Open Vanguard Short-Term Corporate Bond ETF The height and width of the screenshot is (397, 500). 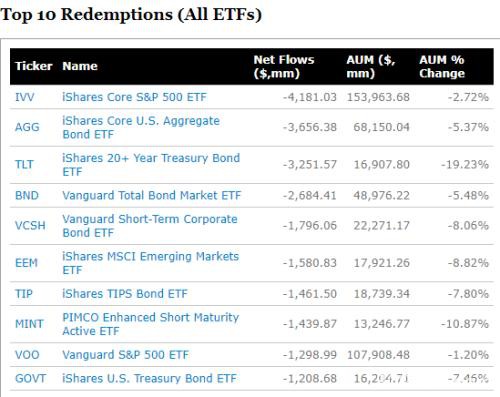(150, 226)
